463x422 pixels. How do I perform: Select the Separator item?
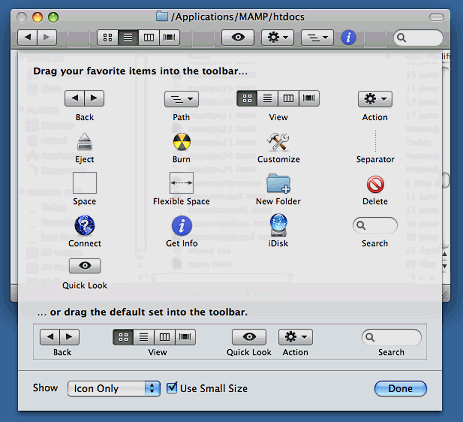tap(375, 141)
